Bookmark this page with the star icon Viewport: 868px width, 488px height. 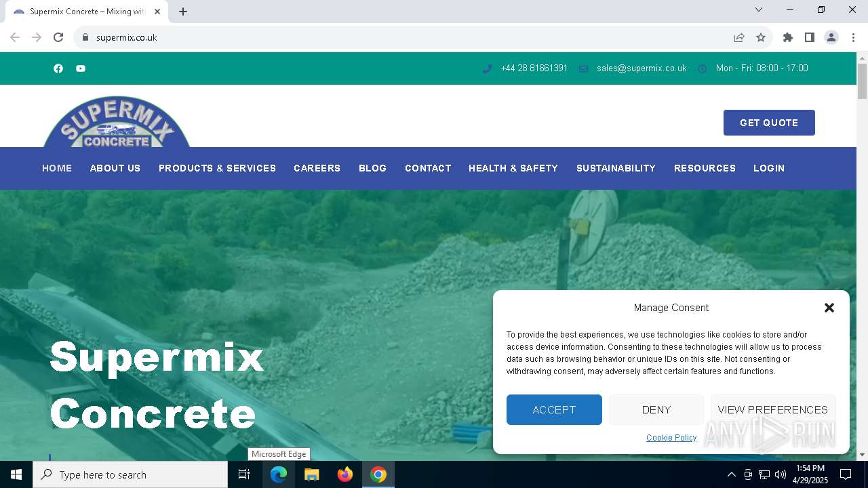pyautogui.click(x=761, y=37)
